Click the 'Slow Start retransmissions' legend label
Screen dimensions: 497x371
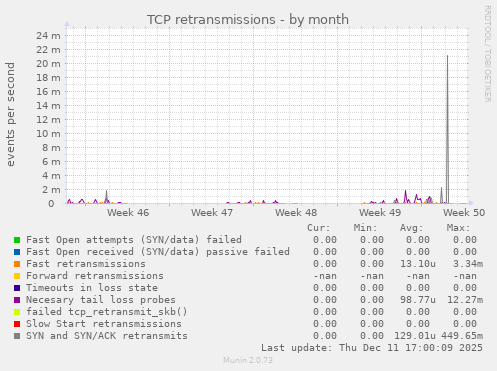[104, 324]
